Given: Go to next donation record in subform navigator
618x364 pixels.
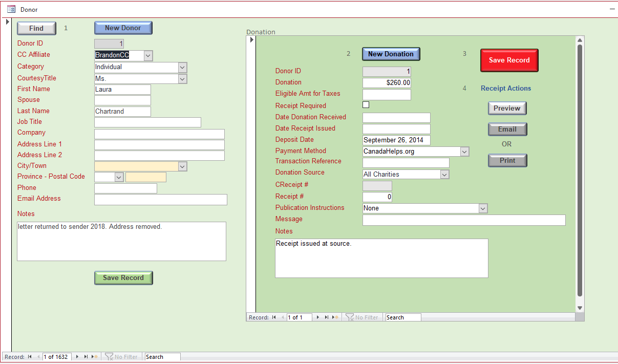Looking at the screenshot, I should (318, 317).
